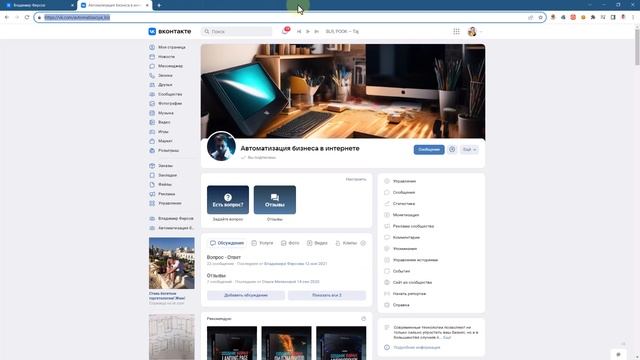Open the profile avatar menu in header
The width and height of the screenshot is (640, 360).
pos(474,31)
